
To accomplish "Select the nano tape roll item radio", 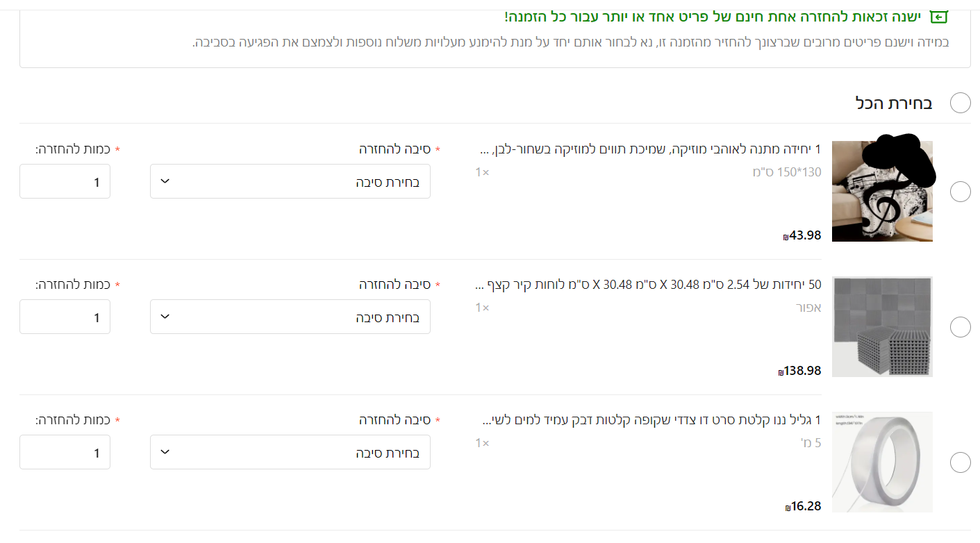I will click(960, 462).
